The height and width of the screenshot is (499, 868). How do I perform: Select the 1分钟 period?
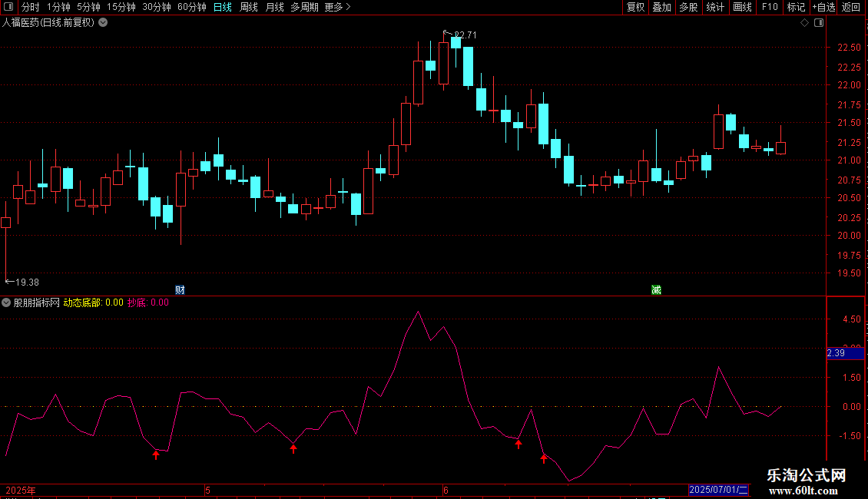(x=58, y=7)
